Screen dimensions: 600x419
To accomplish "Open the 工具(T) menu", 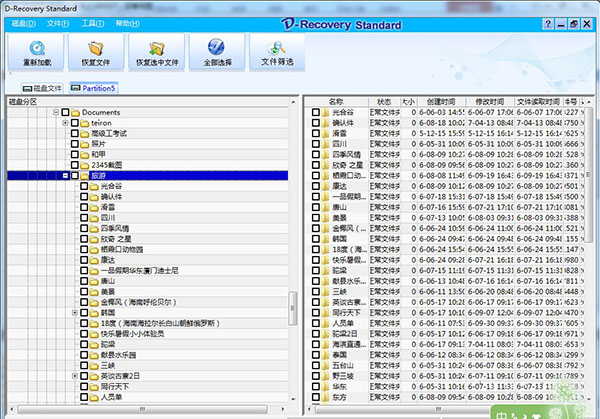I will (93, 23).
